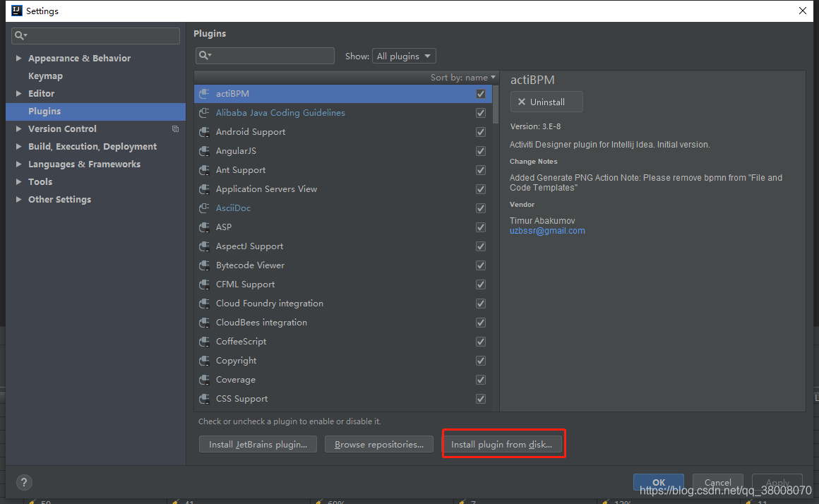
Task: Open the Show All plugins dropdown
Action: pyautogui.click(x=405, y=56)
